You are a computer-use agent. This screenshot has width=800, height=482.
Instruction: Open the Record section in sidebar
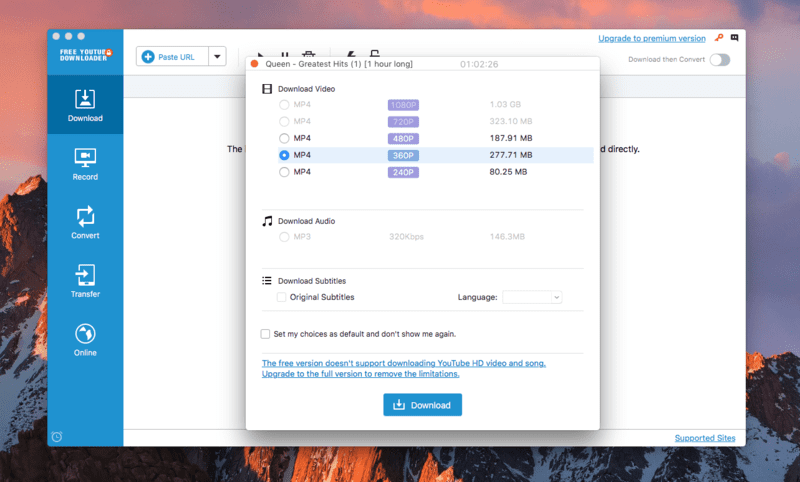85,164
